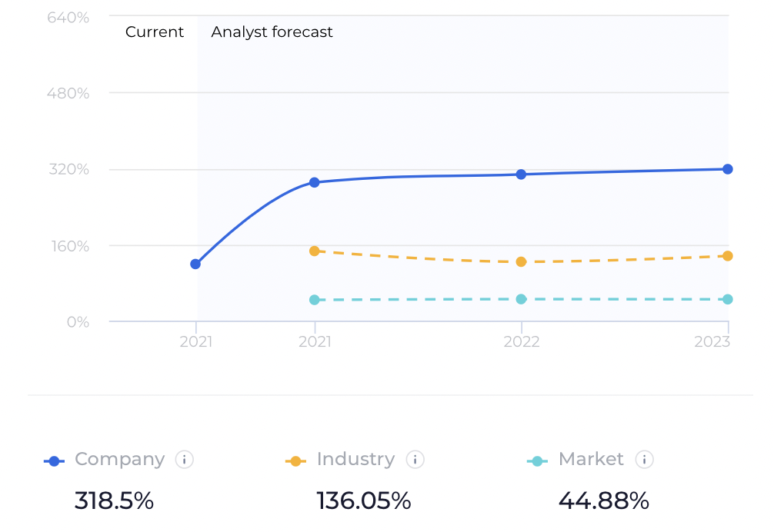Viewport: 774px width, 532px height.
Task: Click info icon beside Industry legend
Action: [415, 460]
